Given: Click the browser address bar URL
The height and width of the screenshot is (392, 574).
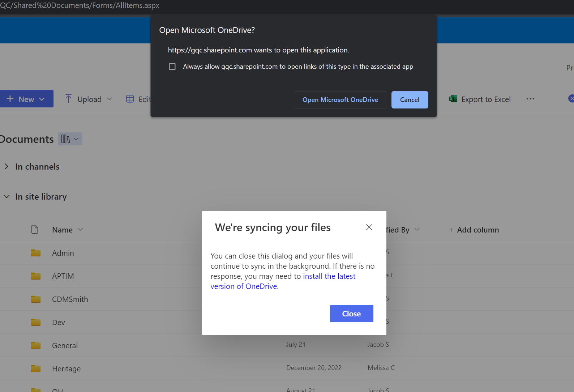Looking at the screenshot, I should [80, 5].
